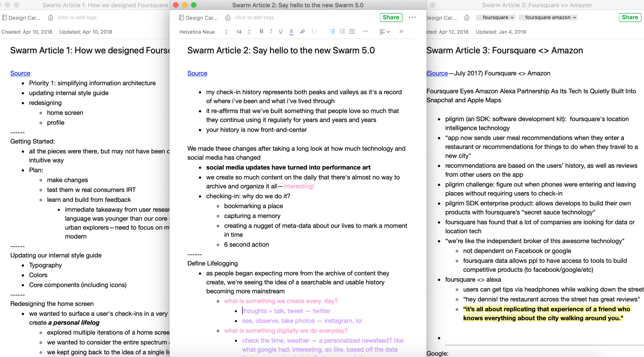Open Design Car... notebook in Article 3 window
The height and width of the screenshot is (357, 644).
[442, 18]
